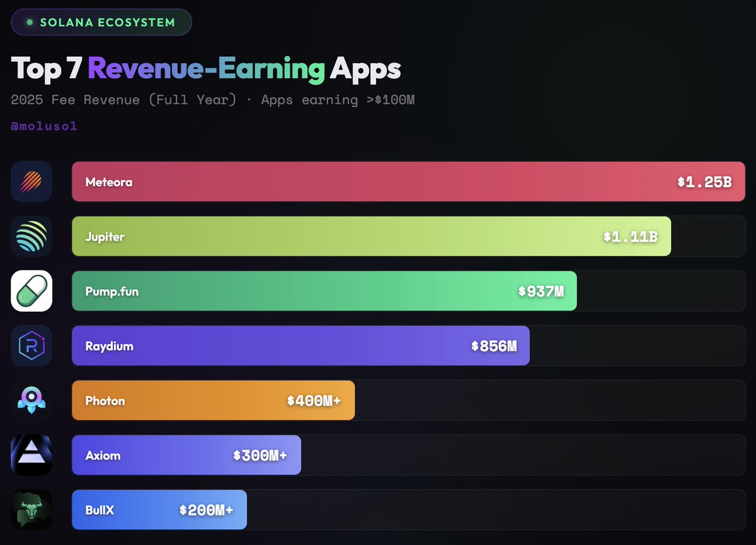Click the BullX bull logo icon
756x545 pixels.
[x=31, y=509]
